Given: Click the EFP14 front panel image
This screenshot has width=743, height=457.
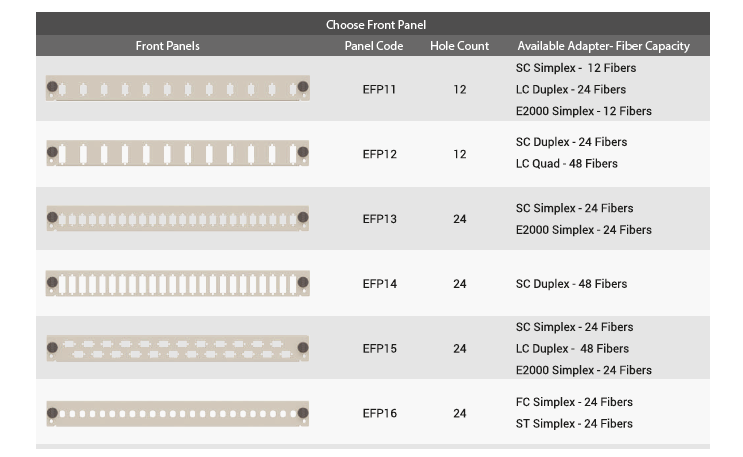Looking at the screenshot, I should 177,284.
